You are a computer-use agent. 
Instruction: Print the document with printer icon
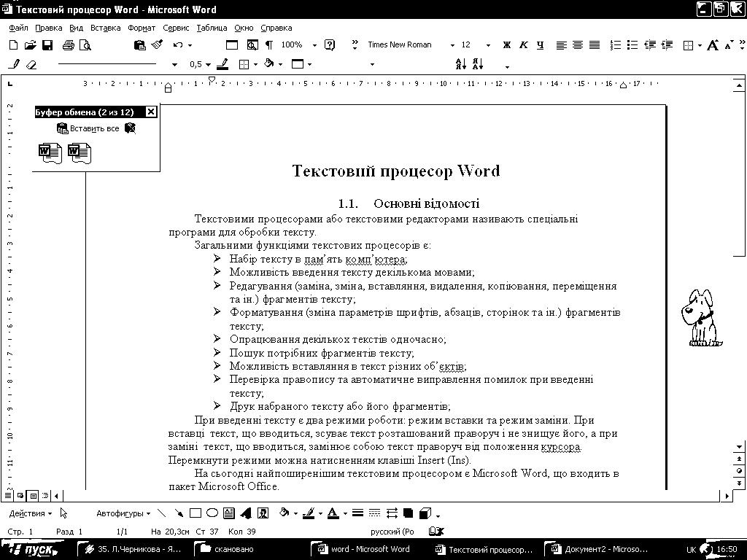tap(69, 45)
